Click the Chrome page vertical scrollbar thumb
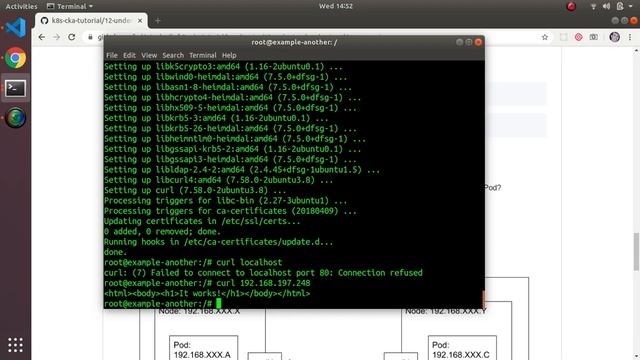 pos(636,251)
